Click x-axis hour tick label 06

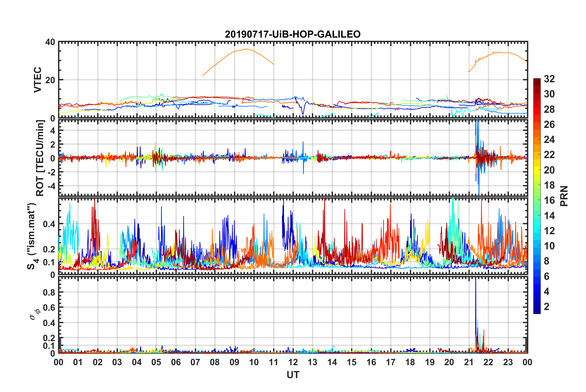[x=176, y=362]
